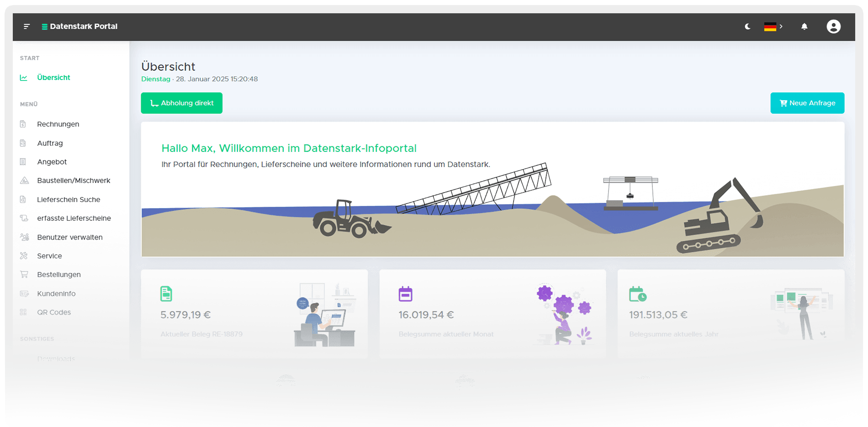Click the Auftrag icon in the sidebar
Image resolution: width=868 pixels, height=427 pixels.
point(23,143)
